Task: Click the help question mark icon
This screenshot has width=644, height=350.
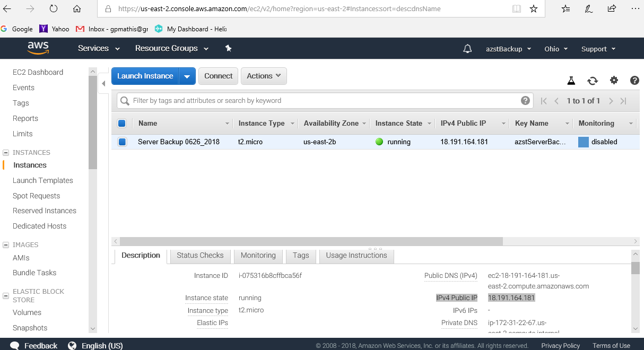Action: (x=634, y=81)
